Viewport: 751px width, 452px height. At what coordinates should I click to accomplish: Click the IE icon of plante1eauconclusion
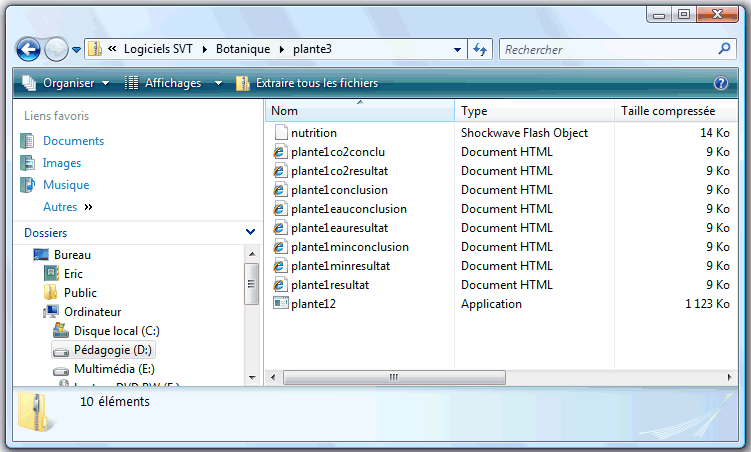click(280, 209)
